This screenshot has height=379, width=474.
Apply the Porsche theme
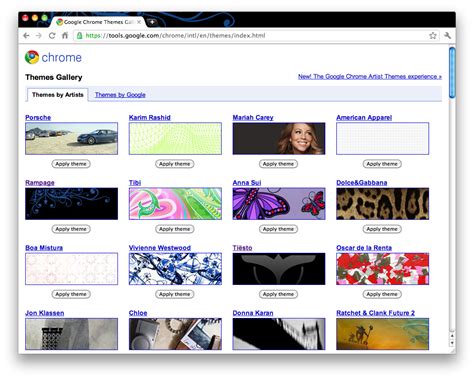click(x=71, y=164)
